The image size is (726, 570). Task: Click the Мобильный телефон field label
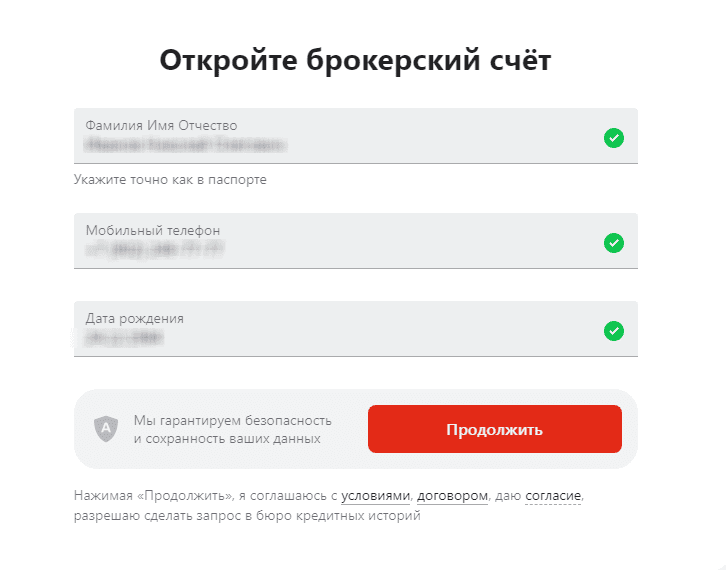[152, 230]
